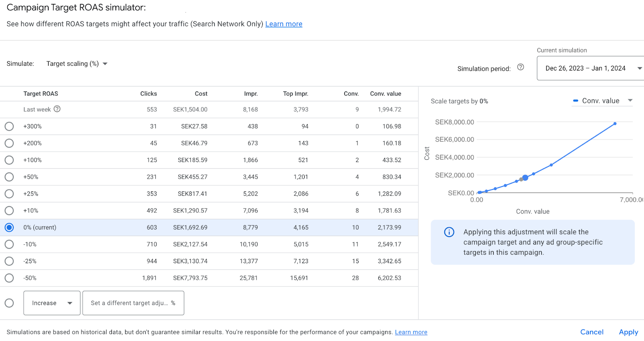Open the simulation period date dropdown
The width and height of the screenshot is (644, 341).
[591, 68]
